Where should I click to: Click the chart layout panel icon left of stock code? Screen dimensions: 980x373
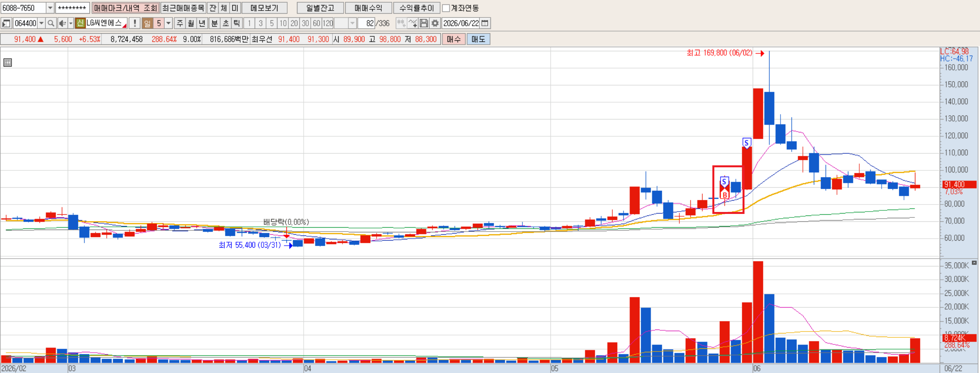click(6, 24)
